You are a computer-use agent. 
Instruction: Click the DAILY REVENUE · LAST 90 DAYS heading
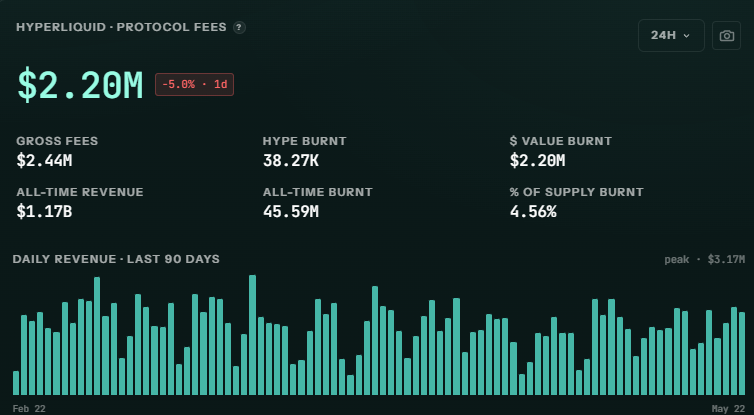(x=116, y=259)
